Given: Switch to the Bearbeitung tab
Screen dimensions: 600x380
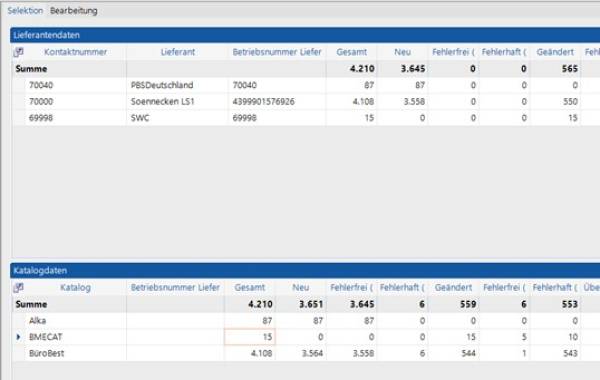Looking at the screenshot, I should pos(73,11).
